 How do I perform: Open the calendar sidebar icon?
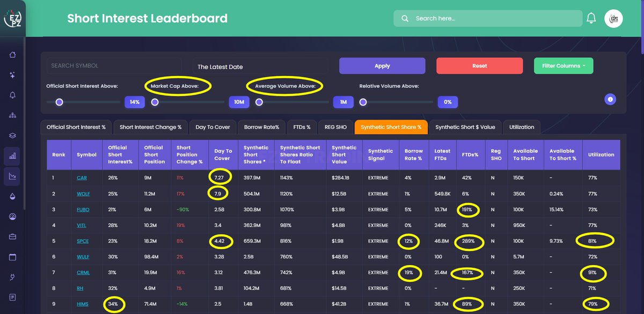[12, 257]
